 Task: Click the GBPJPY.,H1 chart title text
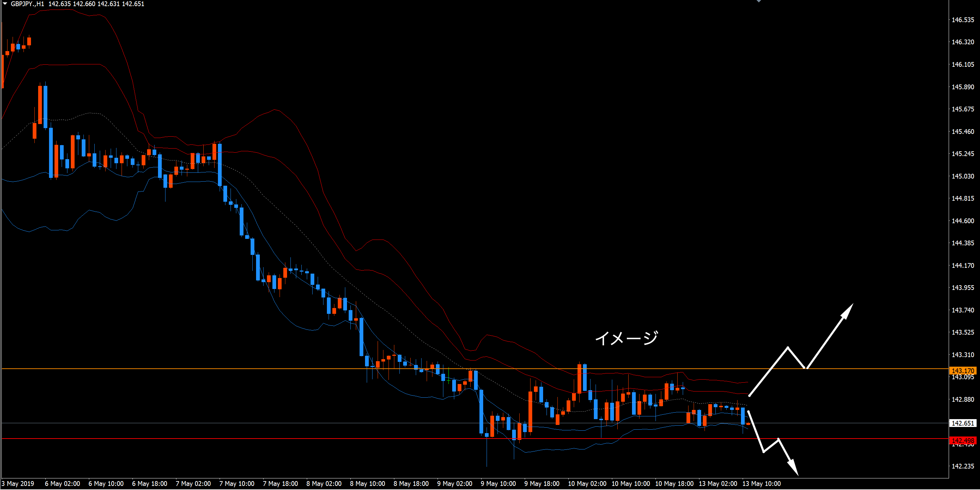27,4
